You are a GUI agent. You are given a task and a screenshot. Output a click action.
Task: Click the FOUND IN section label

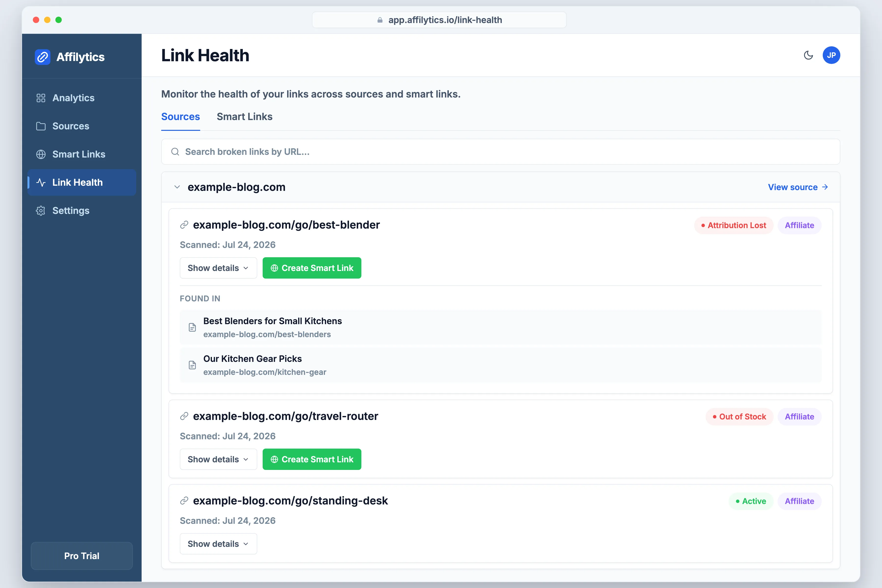tap(200, 298)
